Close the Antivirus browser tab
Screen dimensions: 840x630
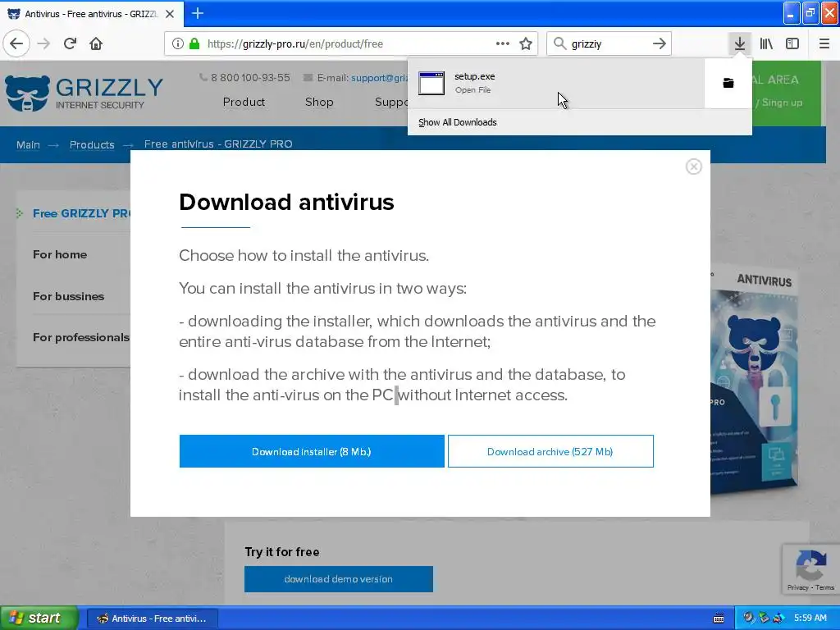170,14
